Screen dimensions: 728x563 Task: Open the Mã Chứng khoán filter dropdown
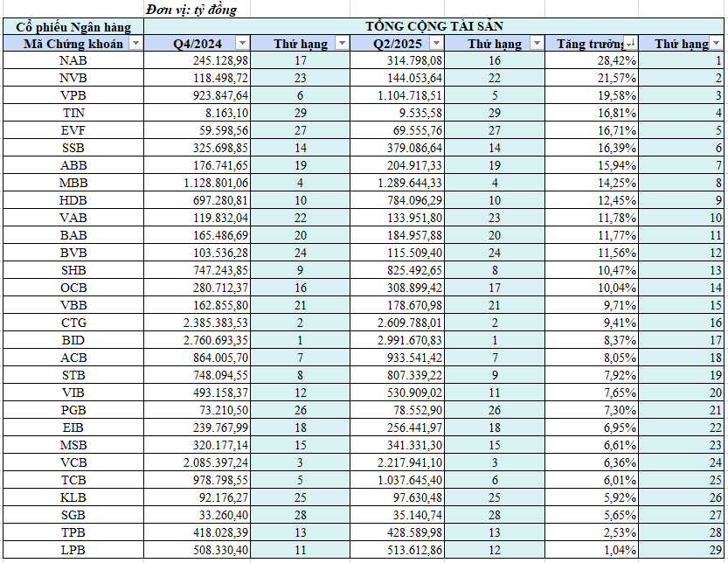point(135,43)
